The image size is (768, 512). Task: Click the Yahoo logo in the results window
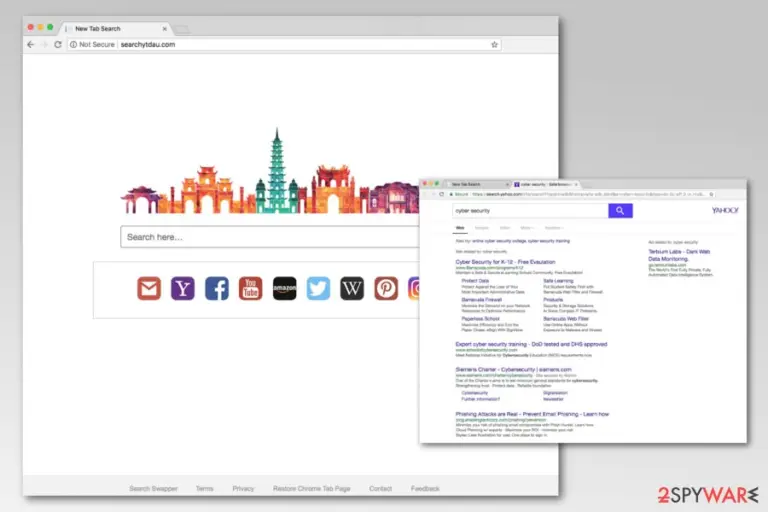point(725,210)
